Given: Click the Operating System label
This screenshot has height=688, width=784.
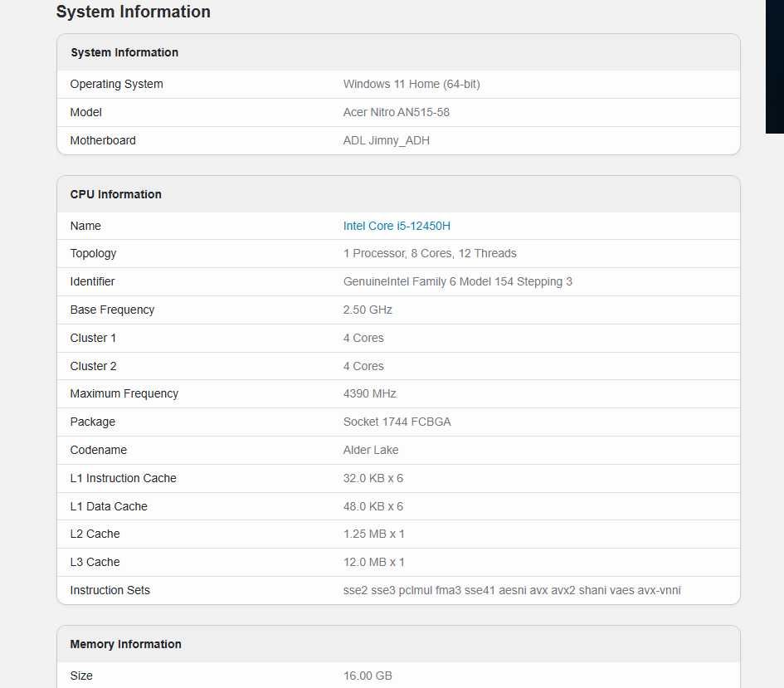Looking at the screenshot, I should tap(116, 84).
